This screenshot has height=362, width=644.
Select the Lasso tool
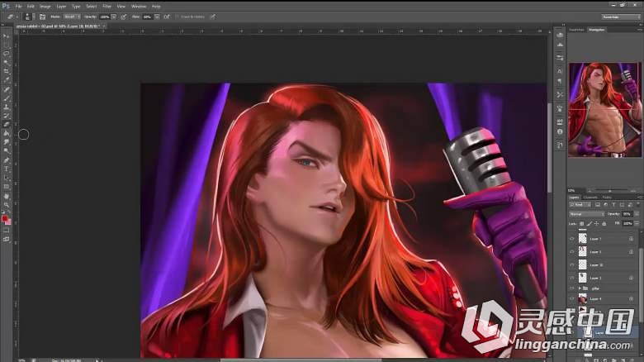click(6, 54)
